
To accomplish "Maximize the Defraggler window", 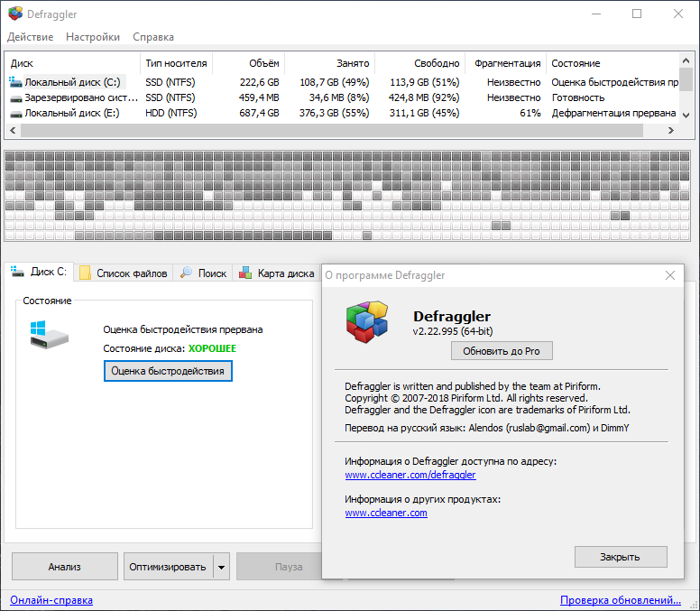I will (x=637, y=14).
